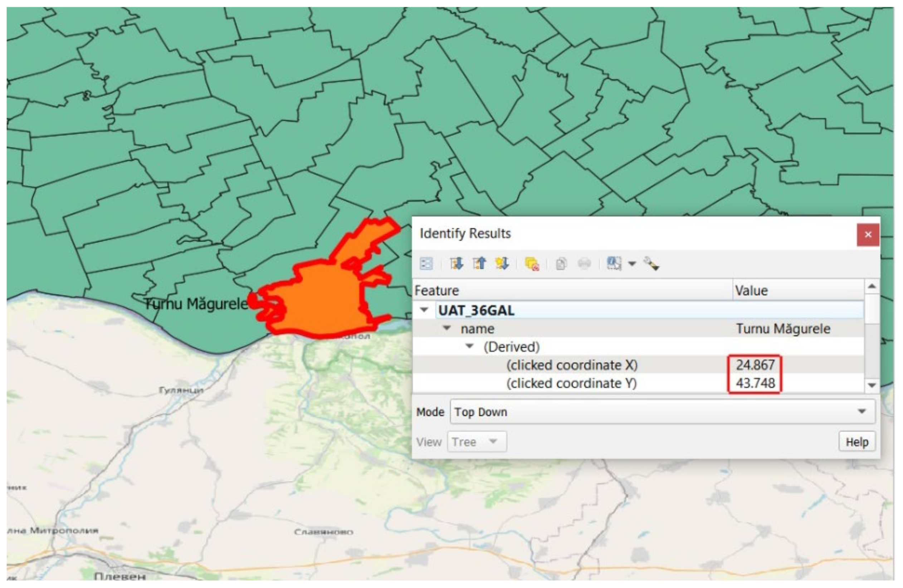Open the View Tree dropdown
The image size is (903, 588).
pyautogui.click(x=477, y=442)
